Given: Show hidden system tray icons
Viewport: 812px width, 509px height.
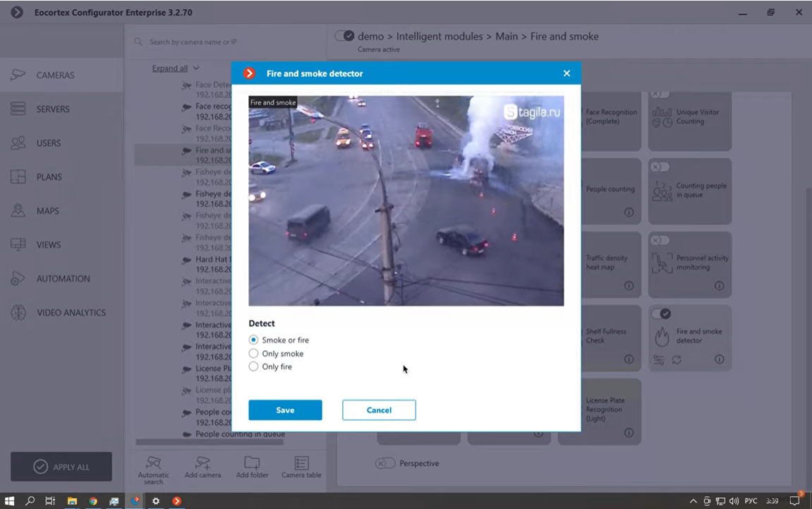Looking at the screenshot, I should [x=693, y=501].
